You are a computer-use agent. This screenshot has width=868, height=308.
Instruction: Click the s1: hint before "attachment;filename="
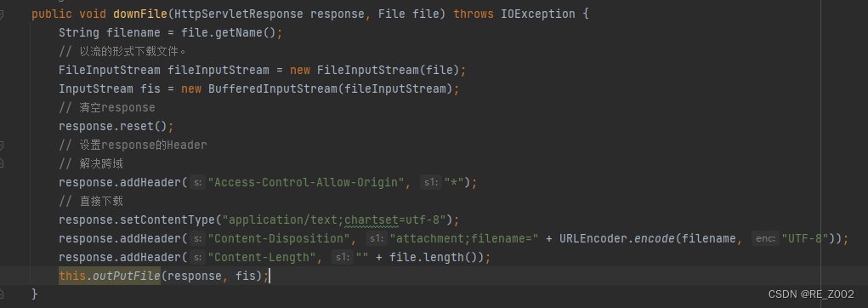click(x=377, y=239)
